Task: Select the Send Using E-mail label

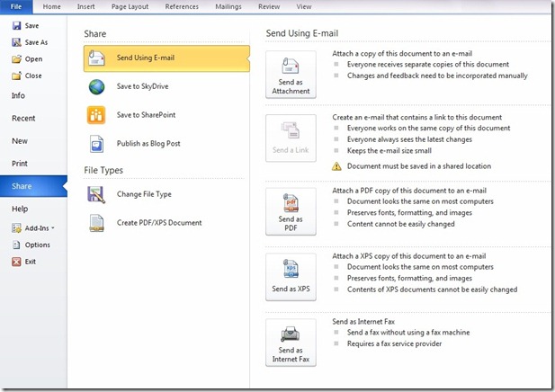Action: [146, 58]
